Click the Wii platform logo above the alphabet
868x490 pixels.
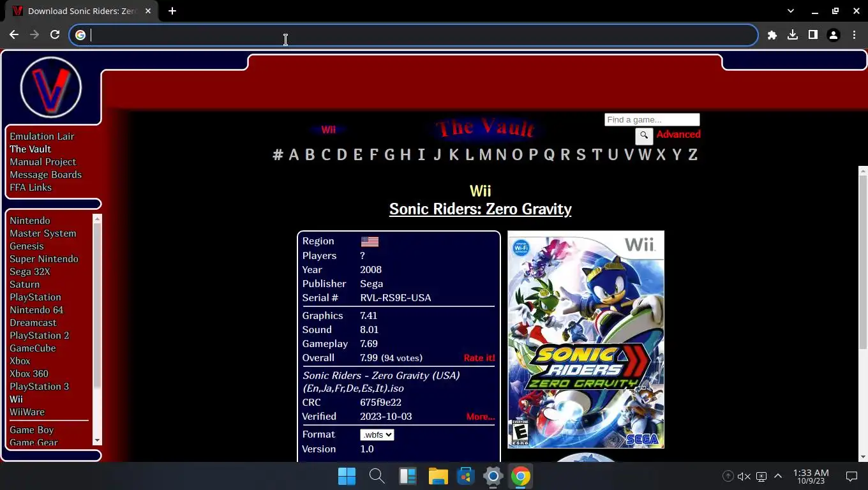(x=328, y=130)
